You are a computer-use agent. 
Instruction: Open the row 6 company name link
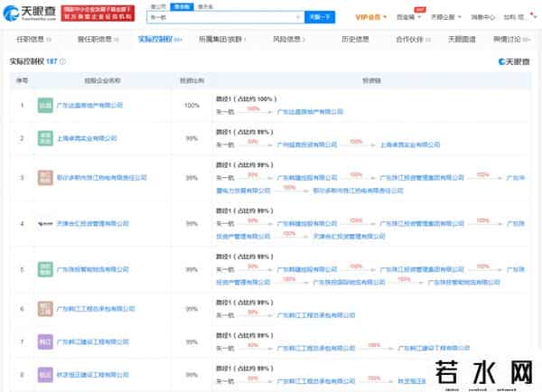(x=96, y=309)
